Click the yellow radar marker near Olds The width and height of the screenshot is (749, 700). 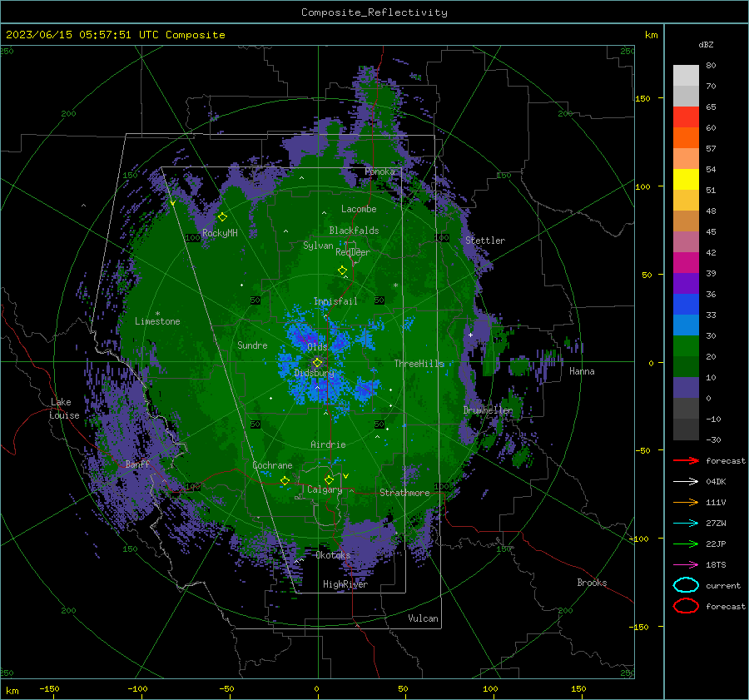click(x=317, y=363)
